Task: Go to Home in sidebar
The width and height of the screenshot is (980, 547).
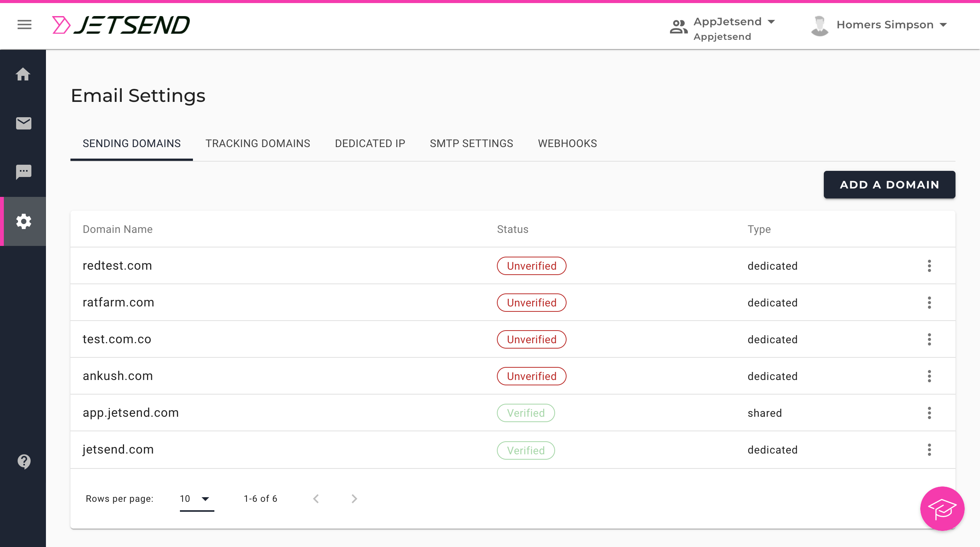Action: click(x=23, y=74)
